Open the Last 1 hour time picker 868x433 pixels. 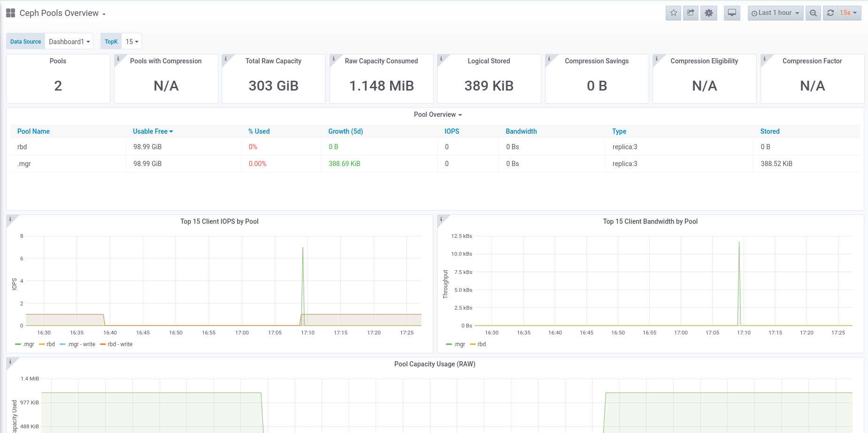[x=776, y=13]
